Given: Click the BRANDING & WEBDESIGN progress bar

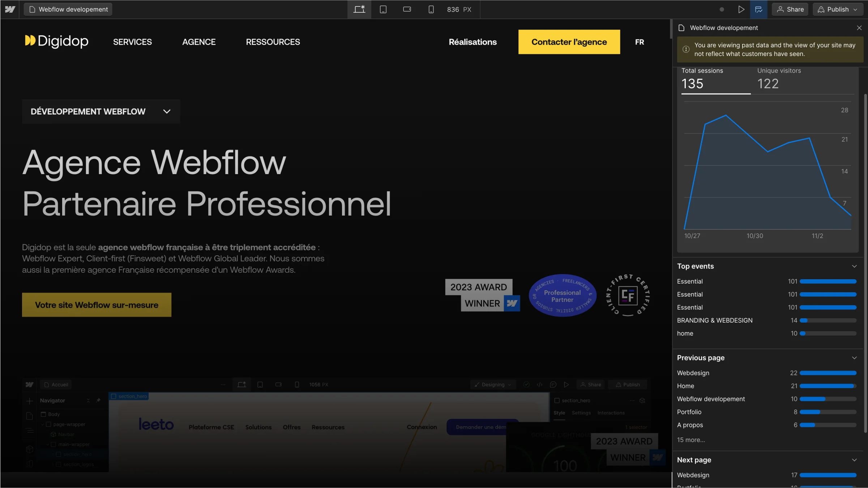Looking at the screenshot, I should click(x=828, y=320).
